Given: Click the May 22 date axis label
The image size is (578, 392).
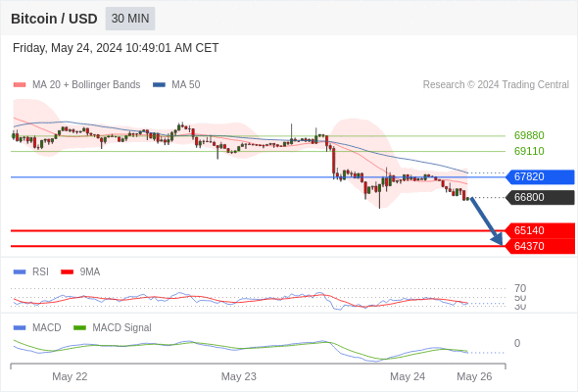Looking at the screenshot, I should click(x=70, y=376).
